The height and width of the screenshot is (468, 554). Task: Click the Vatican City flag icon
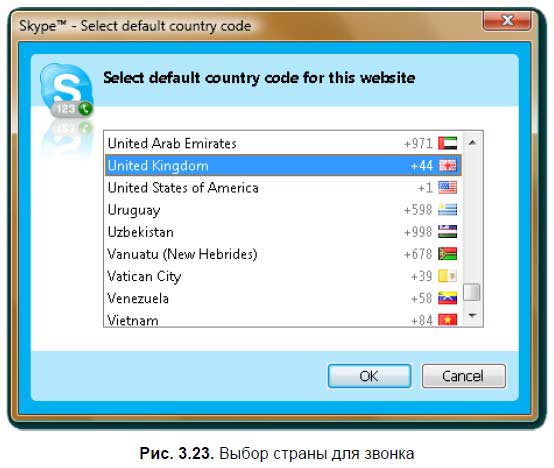447,276
